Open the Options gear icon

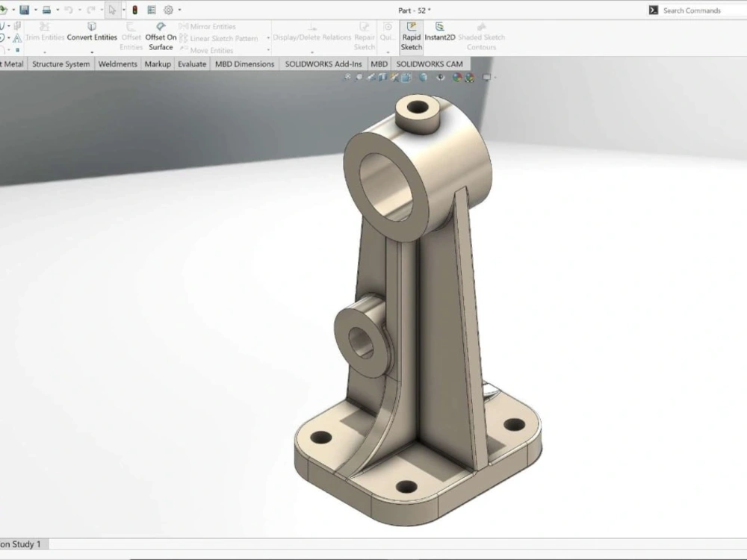point(168,10)
